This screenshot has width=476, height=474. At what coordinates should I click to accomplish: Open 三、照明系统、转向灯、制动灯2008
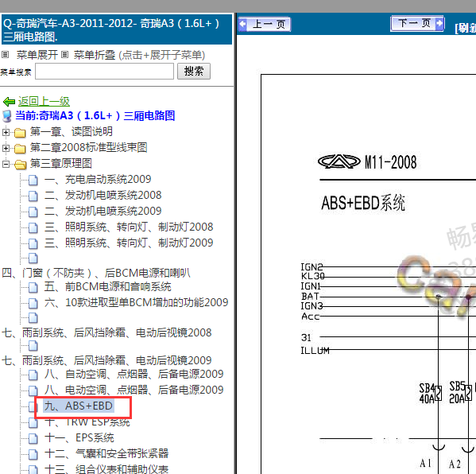(129, 227)
